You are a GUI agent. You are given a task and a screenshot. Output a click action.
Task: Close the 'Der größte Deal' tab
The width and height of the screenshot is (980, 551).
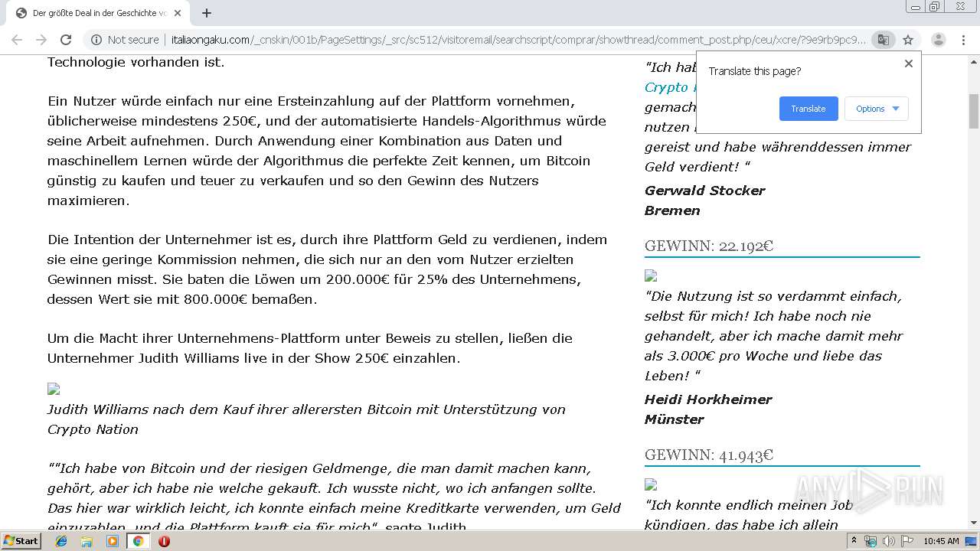tap(178, 13)
